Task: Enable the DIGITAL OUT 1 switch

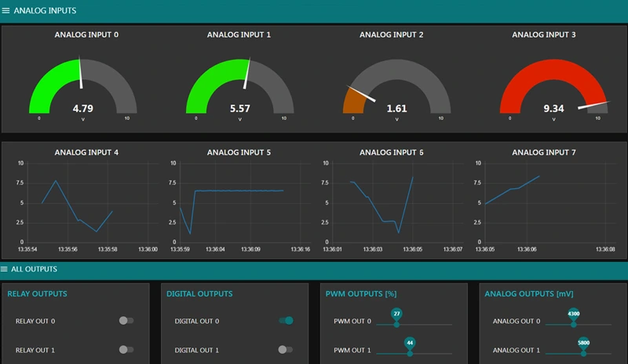Action: (286, 350)
